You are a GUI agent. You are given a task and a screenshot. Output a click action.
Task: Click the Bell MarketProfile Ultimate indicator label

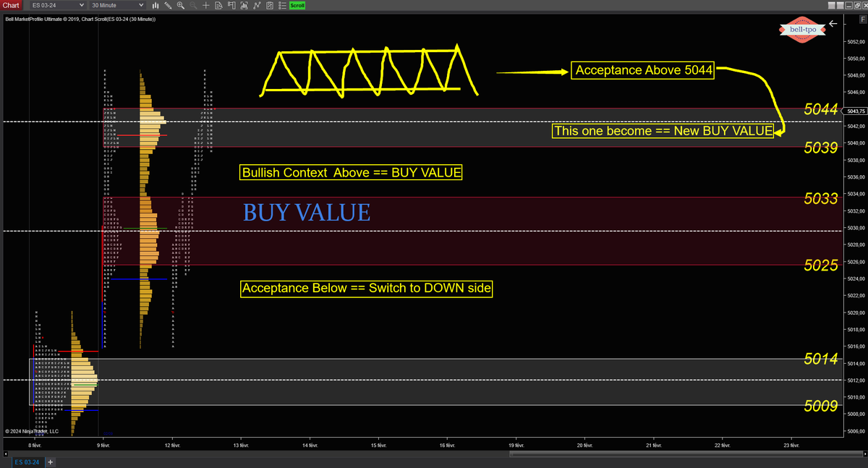pos(80,19)
